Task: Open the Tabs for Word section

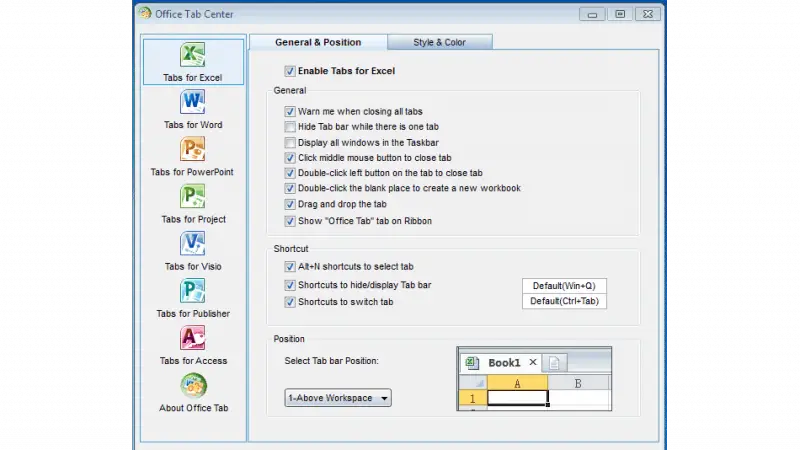Action: point(193,110)
